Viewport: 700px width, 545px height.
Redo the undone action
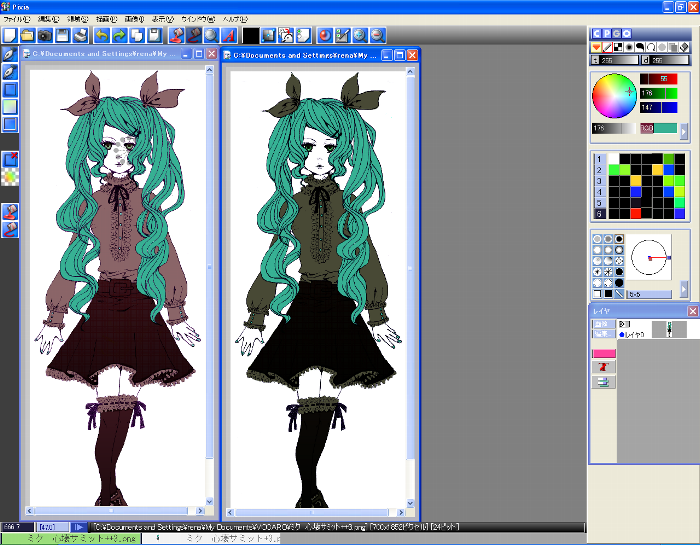[x=119, y=35]
